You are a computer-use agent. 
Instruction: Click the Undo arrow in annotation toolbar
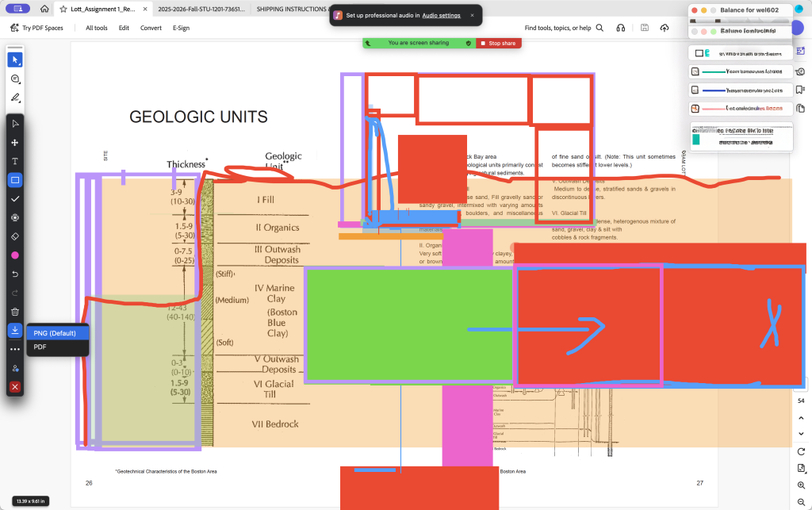[x=15, y=274]
